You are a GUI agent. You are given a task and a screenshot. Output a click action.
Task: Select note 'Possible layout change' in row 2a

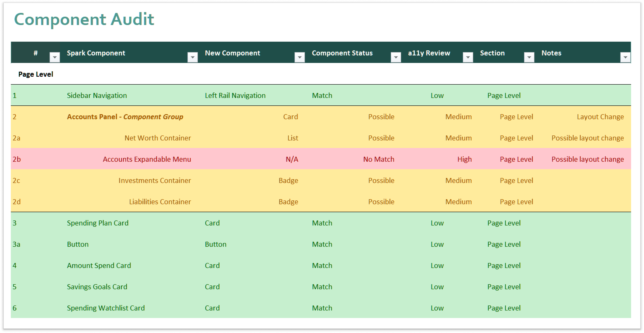pos(588,138)
